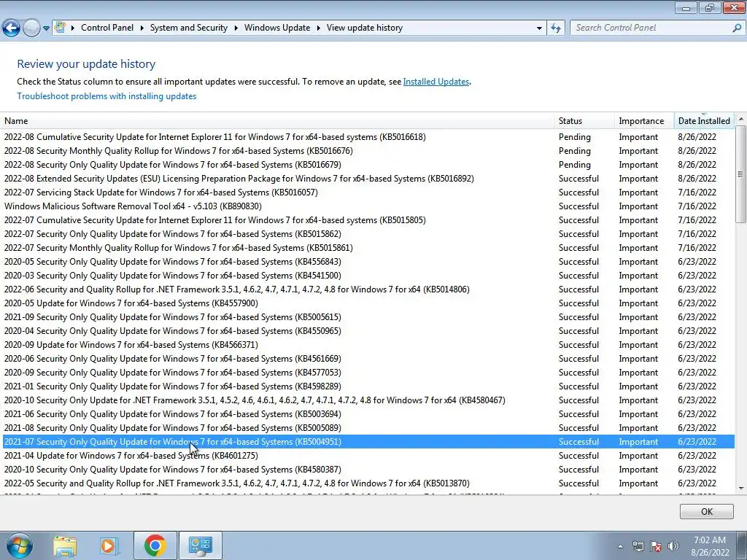Click the vertical scrollbar thumb
747x560 pixels.
coord(741,174)
